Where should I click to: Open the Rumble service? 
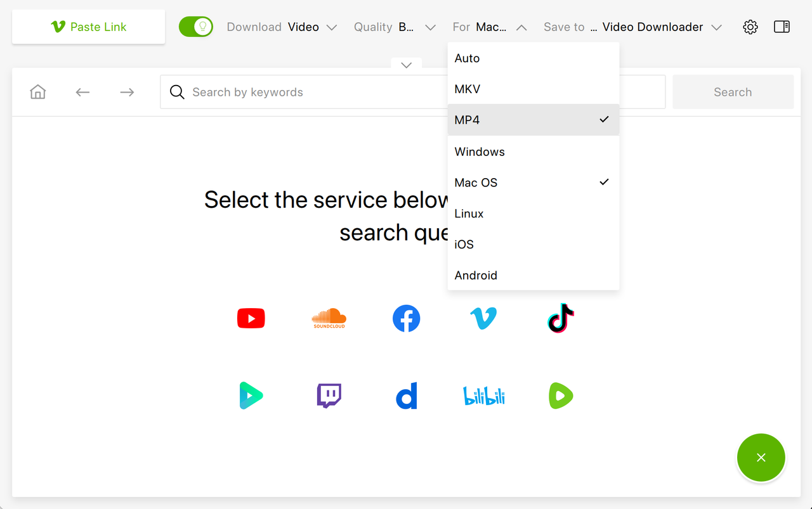click(x=561, y=396)
